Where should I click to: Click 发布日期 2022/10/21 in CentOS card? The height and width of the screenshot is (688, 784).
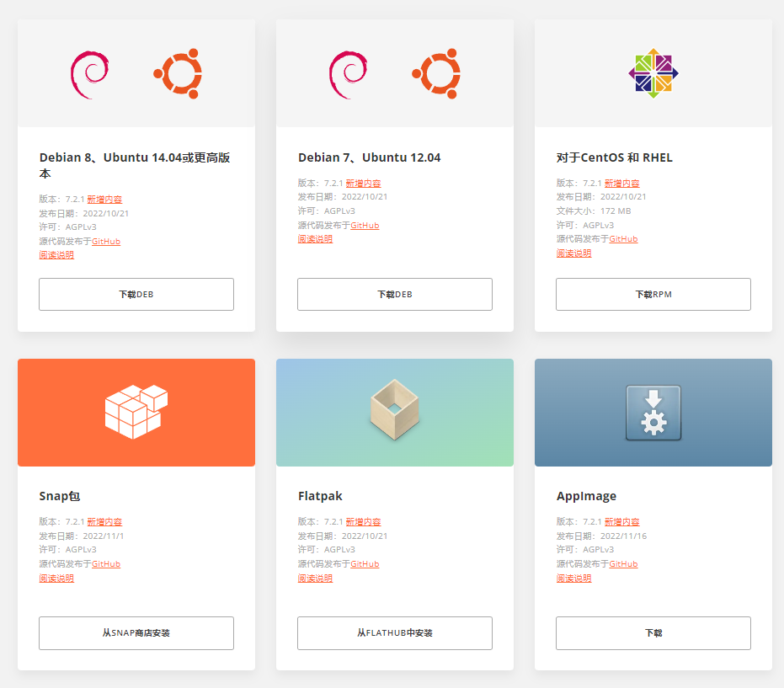601,197
